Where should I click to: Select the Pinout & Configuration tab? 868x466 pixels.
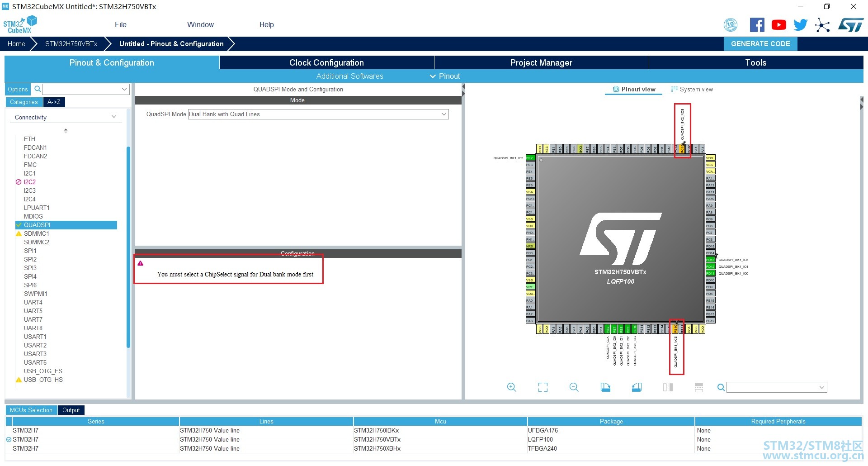[x=112, y=62]
